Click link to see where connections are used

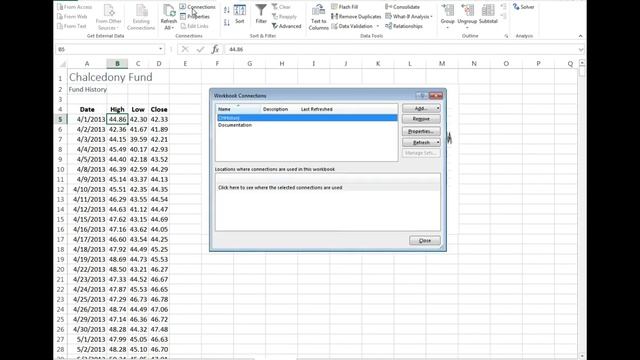point(280,188)
